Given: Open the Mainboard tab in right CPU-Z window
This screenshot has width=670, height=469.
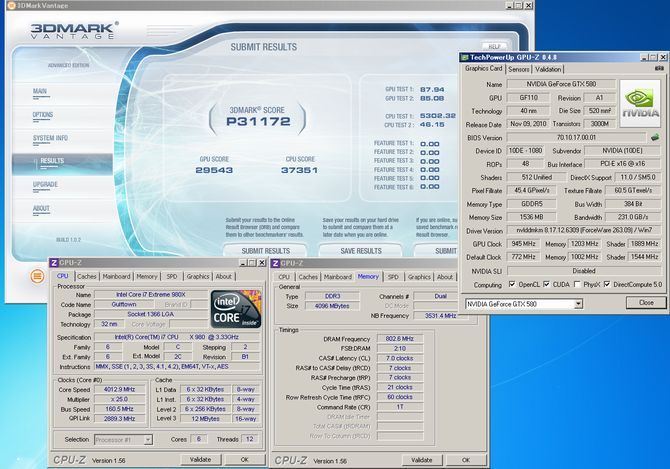Looking at the screenshot, I should 338,277.
